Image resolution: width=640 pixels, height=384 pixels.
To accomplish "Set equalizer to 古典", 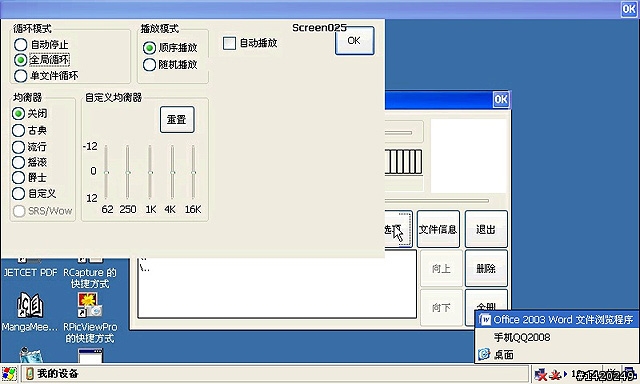I will [18, 130].
